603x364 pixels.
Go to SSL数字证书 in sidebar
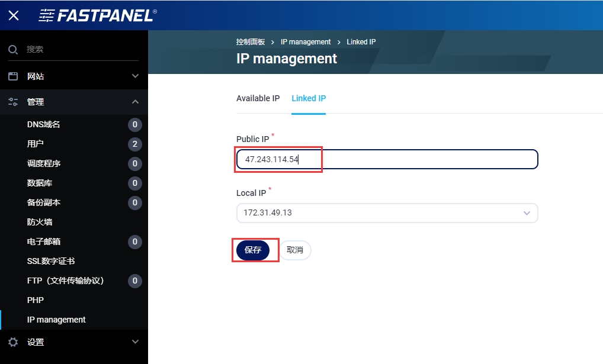click(x=51, y=261)
